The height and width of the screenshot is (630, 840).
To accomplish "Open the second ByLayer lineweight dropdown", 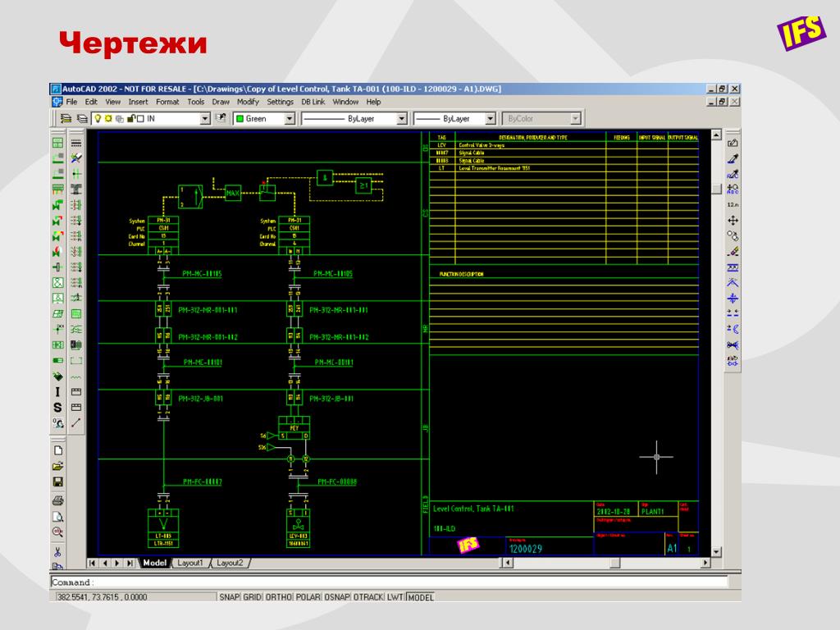I will [491, 118].
